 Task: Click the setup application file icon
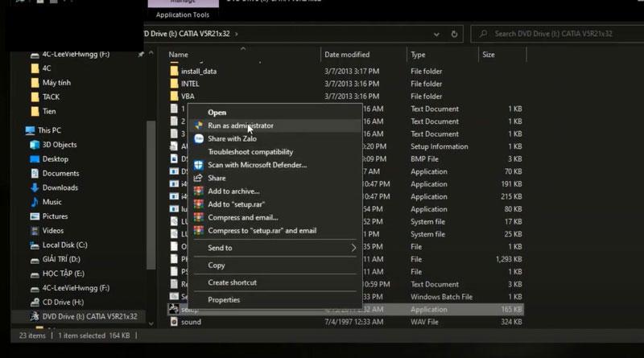point(173,309)
